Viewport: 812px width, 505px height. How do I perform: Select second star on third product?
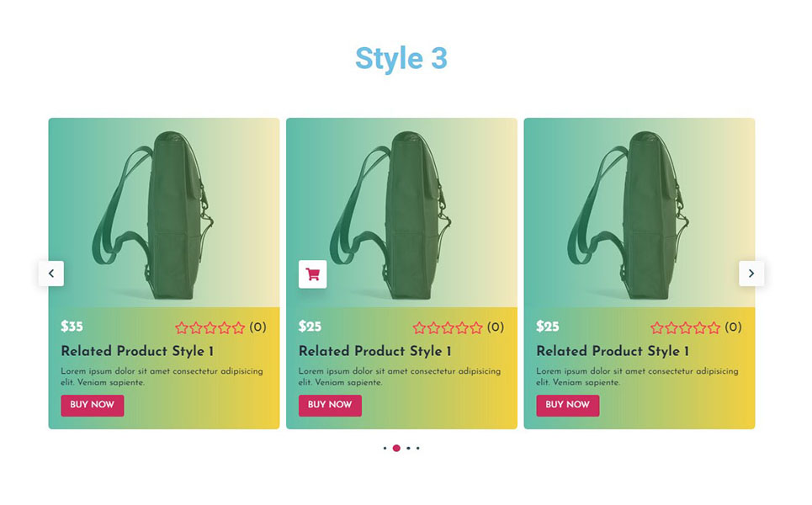coord(671,327)
